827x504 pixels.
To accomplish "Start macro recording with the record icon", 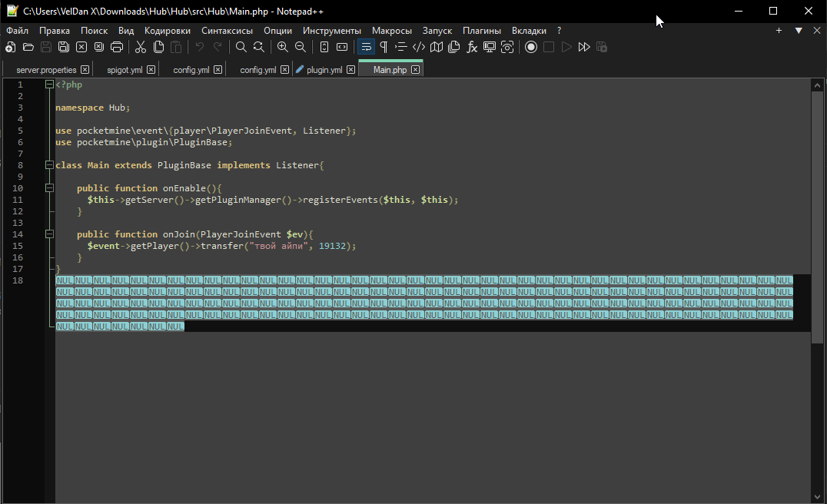I will pos(530,47).
